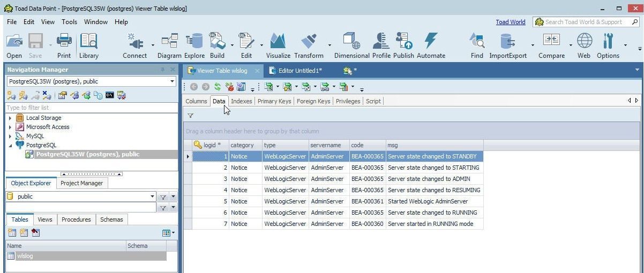Open the Dimensional view tool

(351, 45)
